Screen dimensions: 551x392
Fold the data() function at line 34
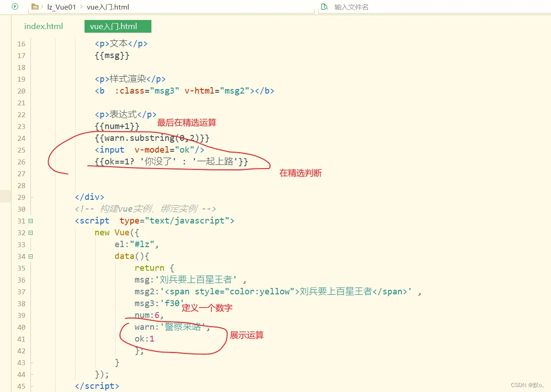tap(30, 256)
